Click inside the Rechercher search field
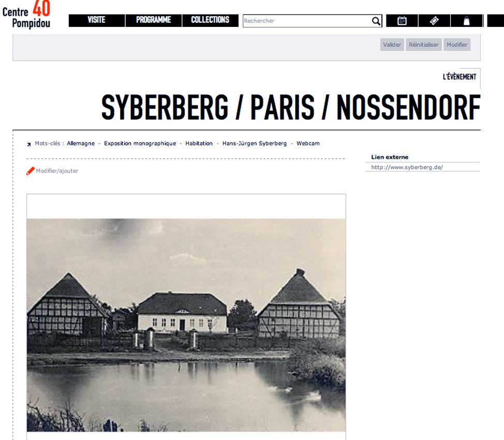The image size is (504, 440). tap(307, 21)
